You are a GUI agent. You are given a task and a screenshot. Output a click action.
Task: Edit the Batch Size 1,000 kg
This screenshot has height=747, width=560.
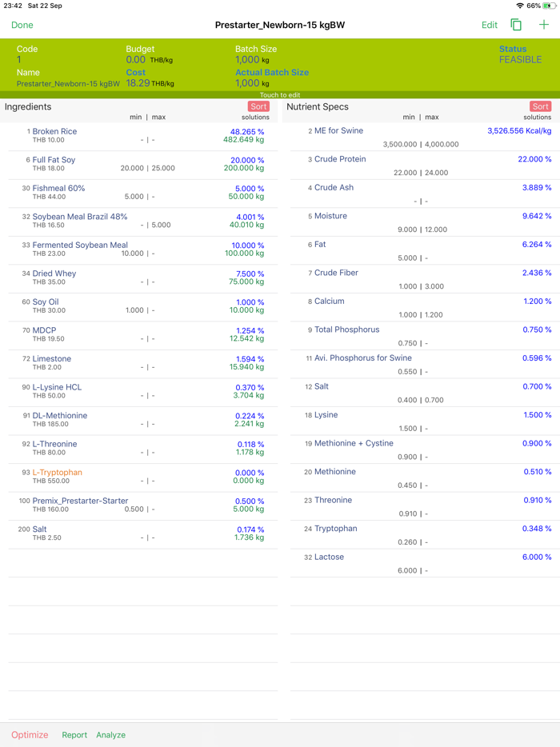(252, 59)
